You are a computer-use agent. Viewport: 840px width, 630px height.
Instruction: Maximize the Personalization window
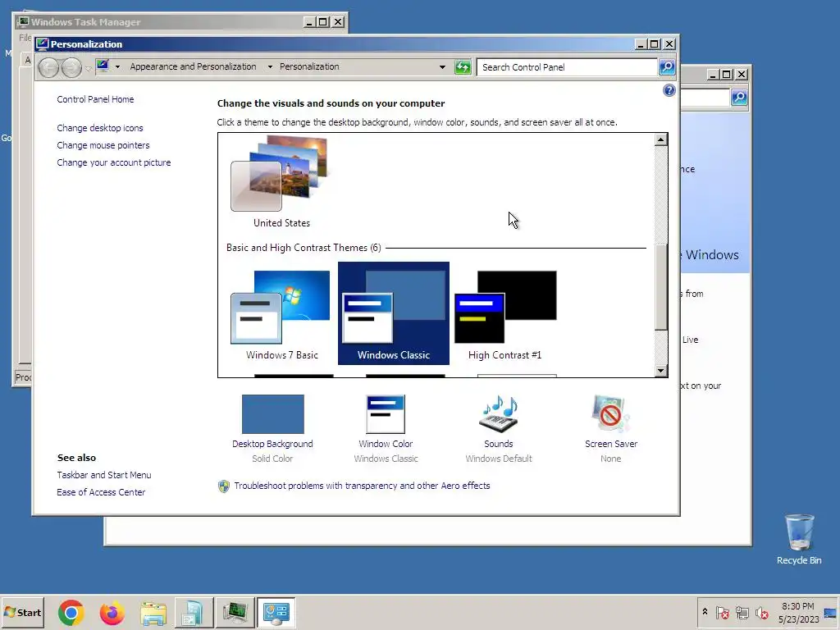coord(654,44)
